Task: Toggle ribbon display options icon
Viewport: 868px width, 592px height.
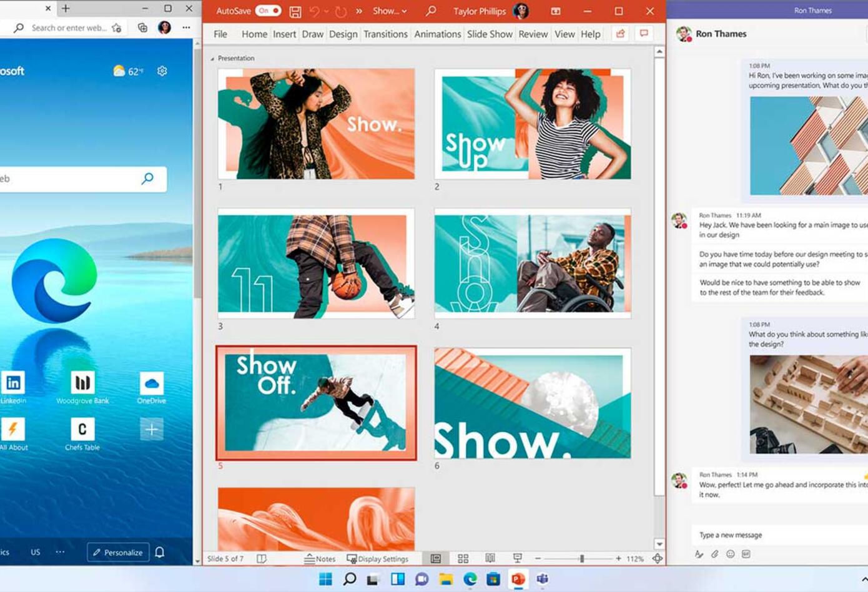Action: (x=555, y=11)
